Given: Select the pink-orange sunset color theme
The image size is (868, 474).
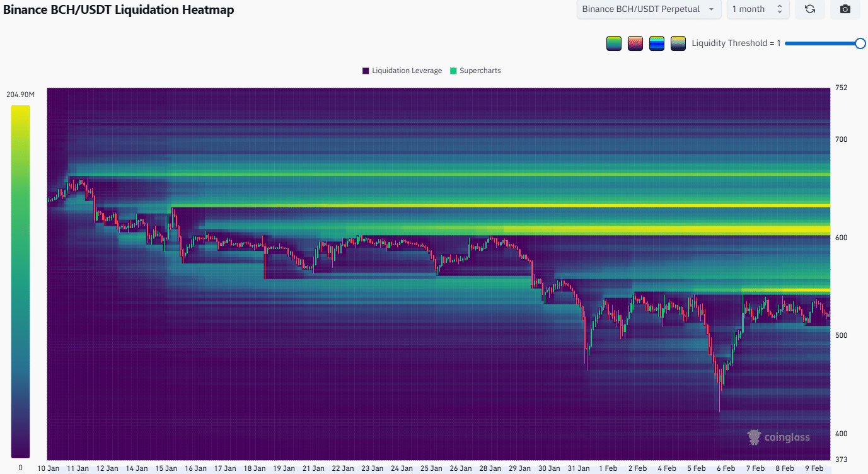Looking at the screenshot, I should pyautogui.click(x=635, y=43).
